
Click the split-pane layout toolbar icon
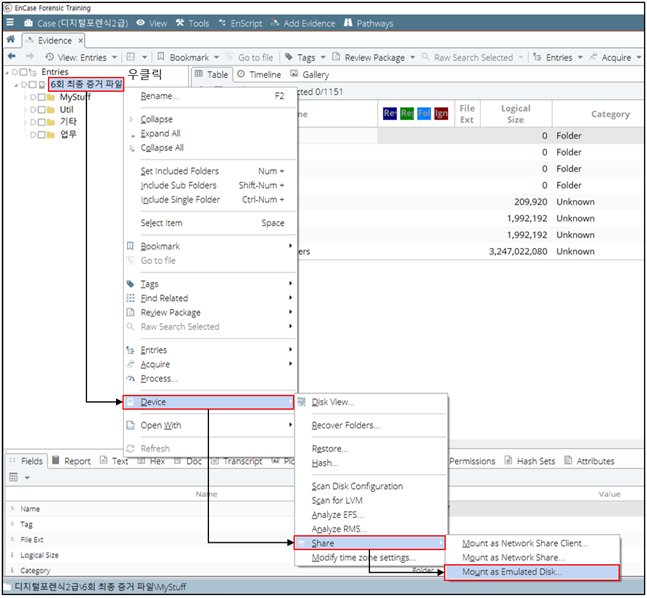point(131,57)
